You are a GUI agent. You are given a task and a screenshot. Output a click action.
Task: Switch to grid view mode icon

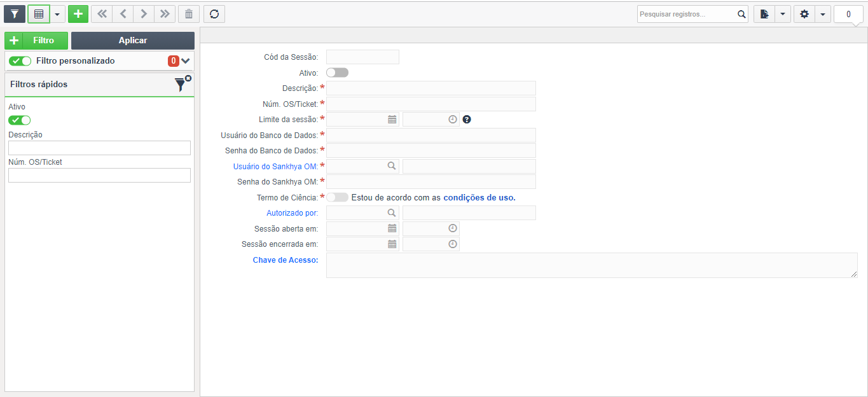tap(39, 14)
